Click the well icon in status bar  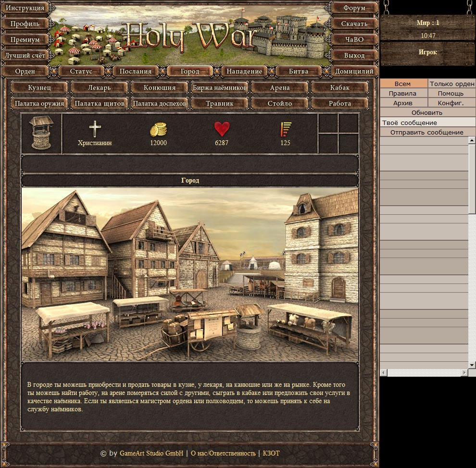[41, 133]
